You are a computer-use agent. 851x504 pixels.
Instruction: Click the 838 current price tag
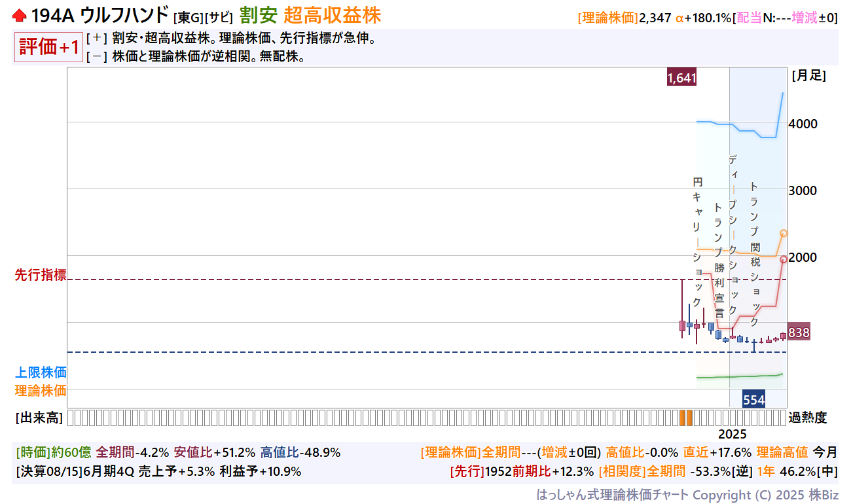click(x=799, y=333)
